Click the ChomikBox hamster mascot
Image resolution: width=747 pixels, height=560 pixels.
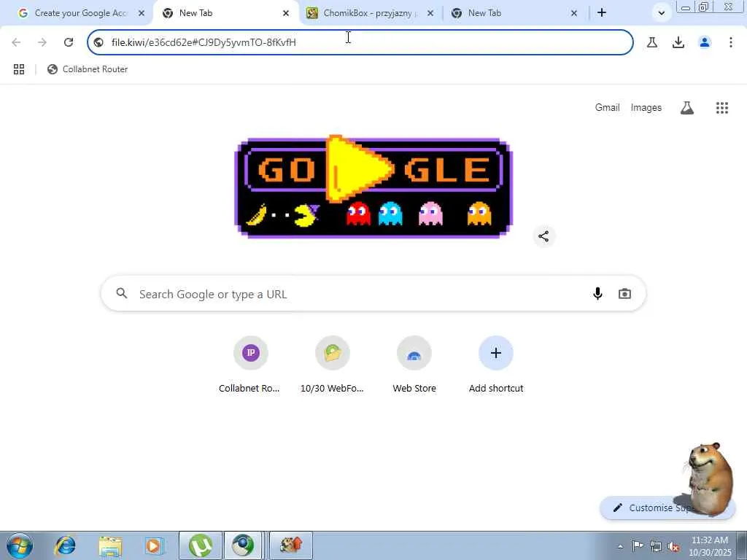[x=710, y=478]
